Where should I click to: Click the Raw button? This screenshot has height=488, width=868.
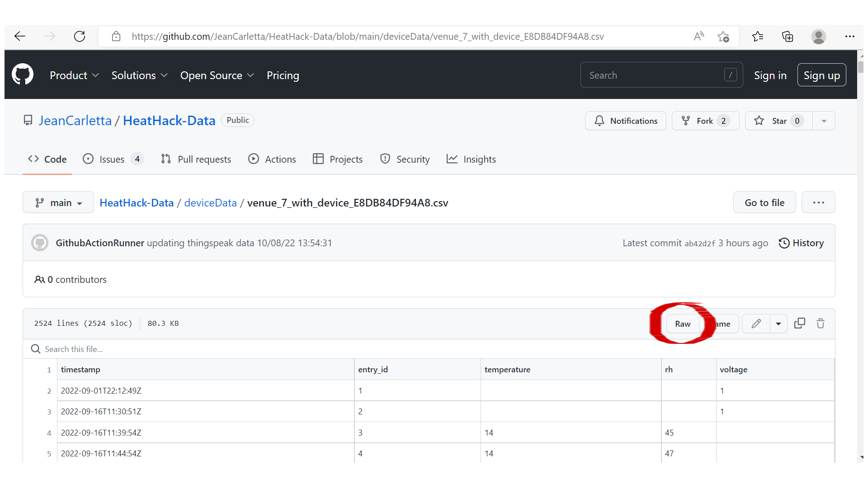tap(682, 324)
